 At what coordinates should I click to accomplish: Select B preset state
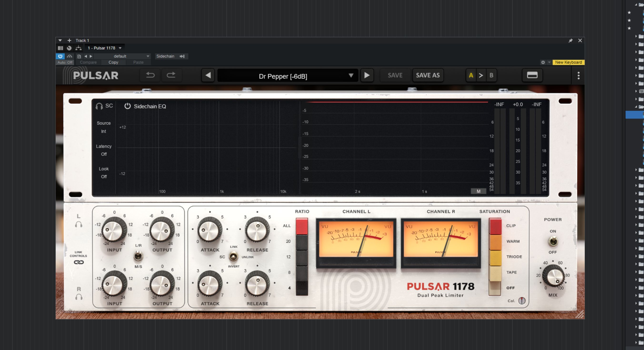click(x=491, y=75)
